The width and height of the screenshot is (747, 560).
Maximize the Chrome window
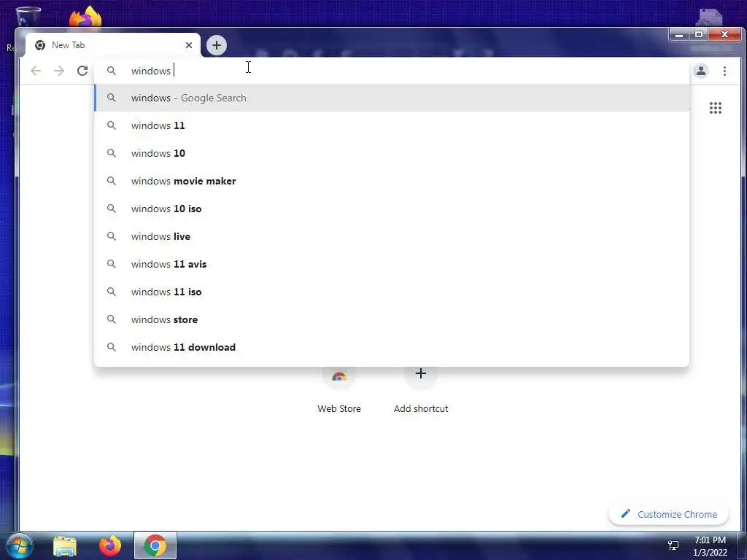pyautogui.click(x=699, y=34)
